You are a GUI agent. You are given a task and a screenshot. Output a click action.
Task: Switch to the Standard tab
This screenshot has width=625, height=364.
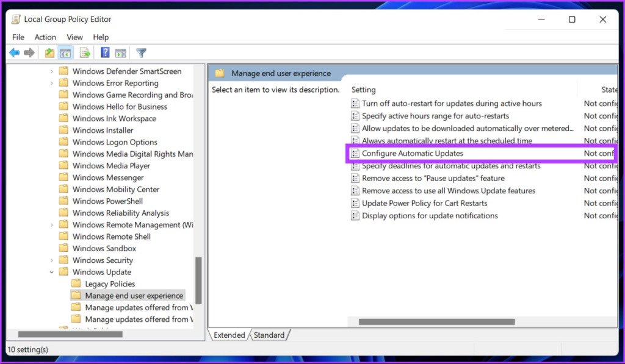[x=269, y=335]
